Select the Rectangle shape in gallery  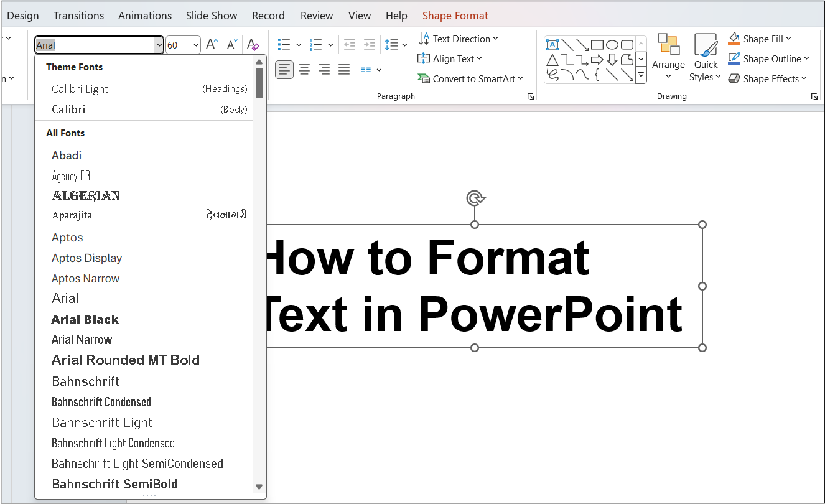point(597,45)
